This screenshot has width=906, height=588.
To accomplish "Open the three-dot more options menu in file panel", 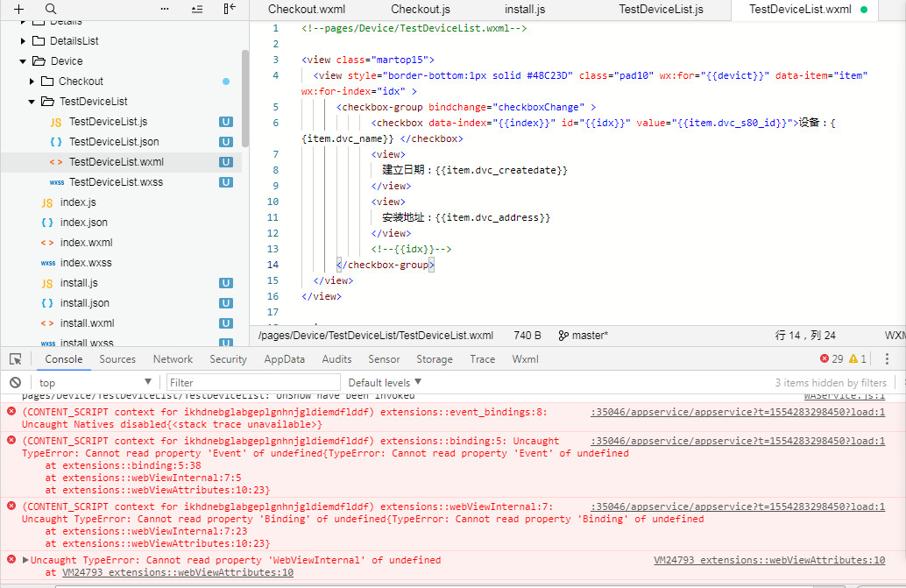I will click(x=165, y=9).
